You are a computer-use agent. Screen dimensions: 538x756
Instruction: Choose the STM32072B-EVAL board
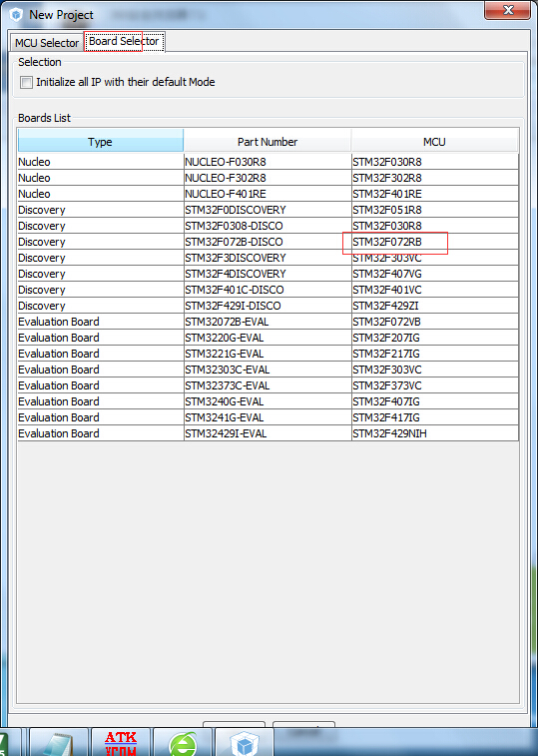pyautogui.click(x=268, y=322)
